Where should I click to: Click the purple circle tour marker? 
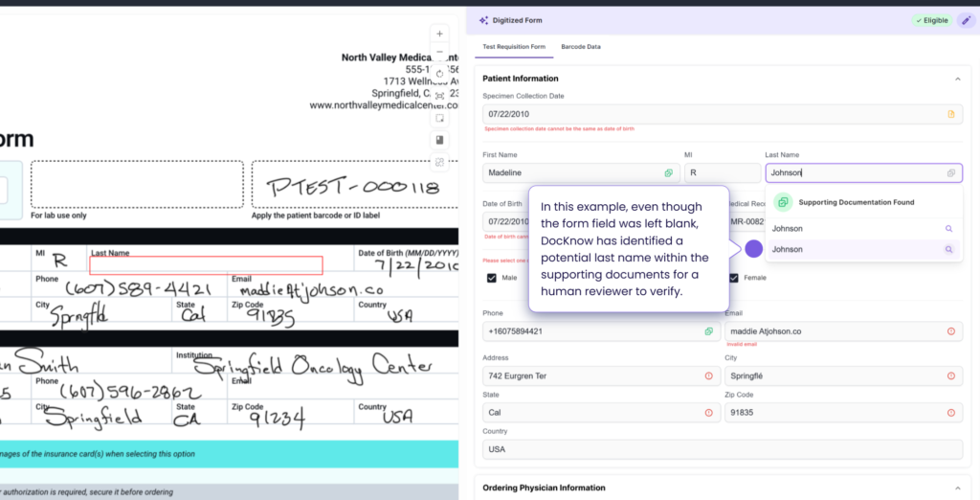click(753, 249)
